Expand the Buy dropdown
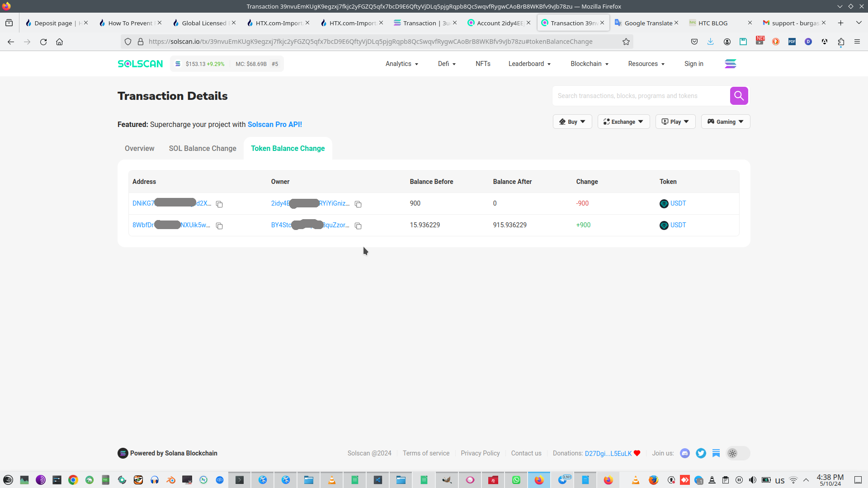This screenshot has width=868, height=488. click(572, 122)
